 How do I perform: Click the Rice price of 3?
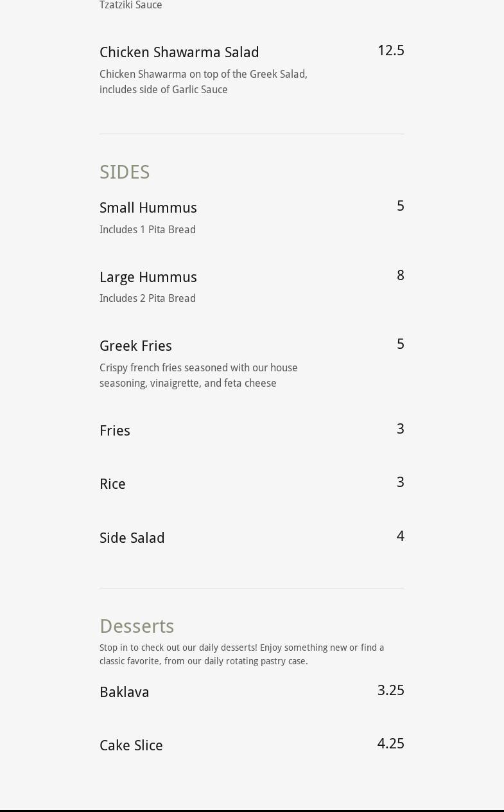pos(400,482)
